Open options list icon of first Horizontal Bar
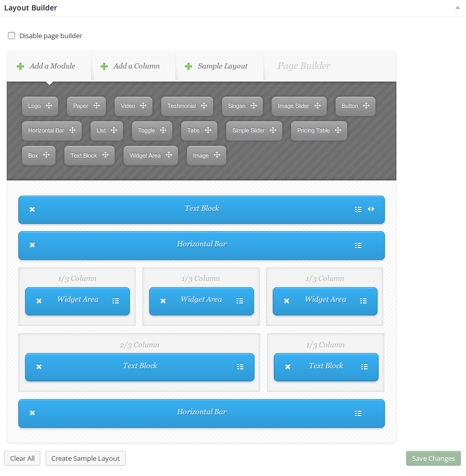466x476 pixels. click(358, 245)
